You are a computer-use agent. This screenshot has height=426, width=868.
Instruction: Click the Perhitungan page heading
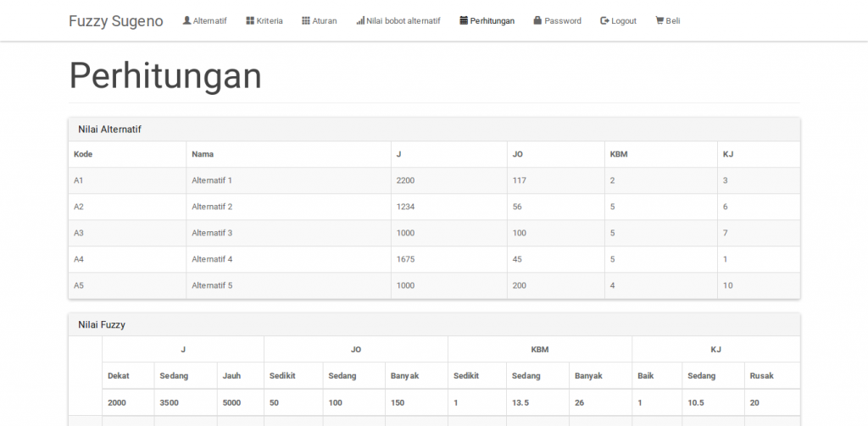click(165, 75)
